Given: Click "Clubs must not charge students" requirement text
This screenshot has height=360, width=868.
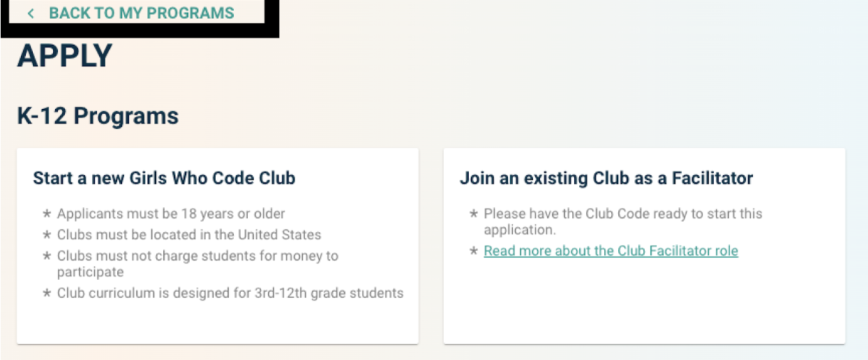Looking at the screenshot, I should 197,256.
